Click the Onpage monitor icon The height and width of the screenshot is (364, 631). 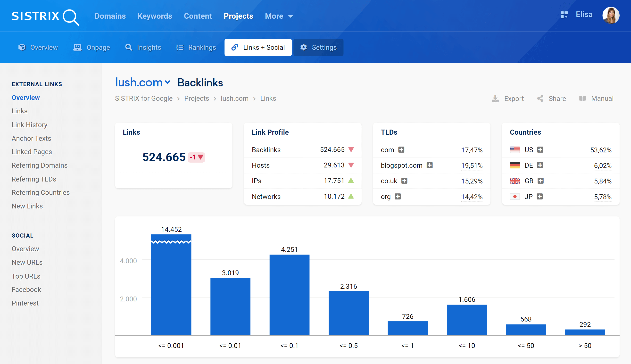point(77,47)
